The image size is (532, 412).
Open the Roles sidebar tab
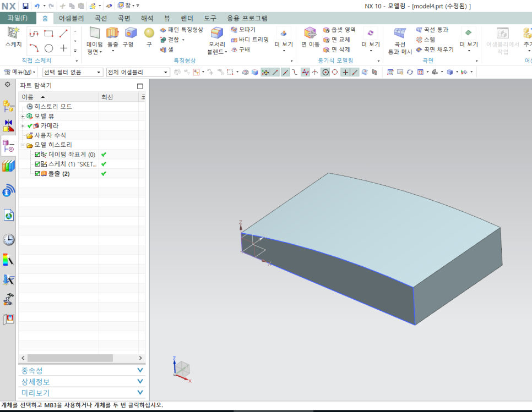tap(8, 319)
